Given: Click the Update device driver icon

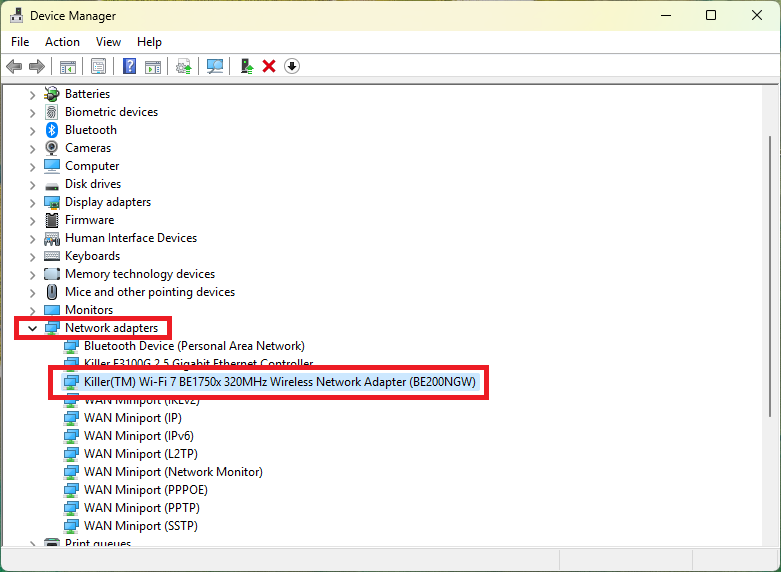Looking at the screenshot, I should click(x=183, y=66).
